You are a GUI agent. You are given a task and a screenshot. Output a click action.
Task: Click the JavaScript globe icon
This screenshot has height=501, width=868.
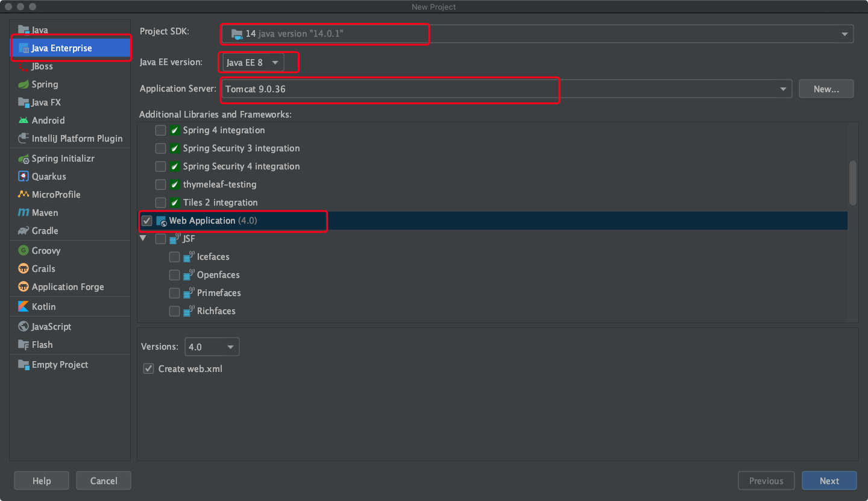coord(24,327)
